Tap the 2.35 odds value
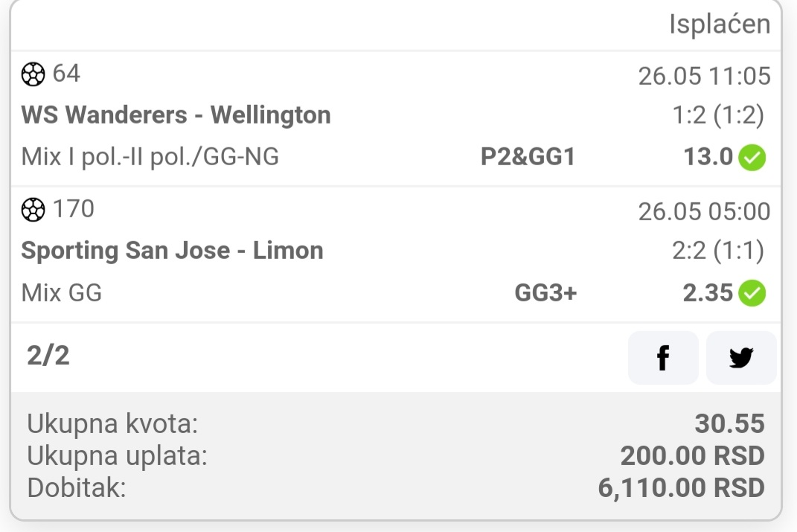The image size is (797, 532). pos(708,292)
